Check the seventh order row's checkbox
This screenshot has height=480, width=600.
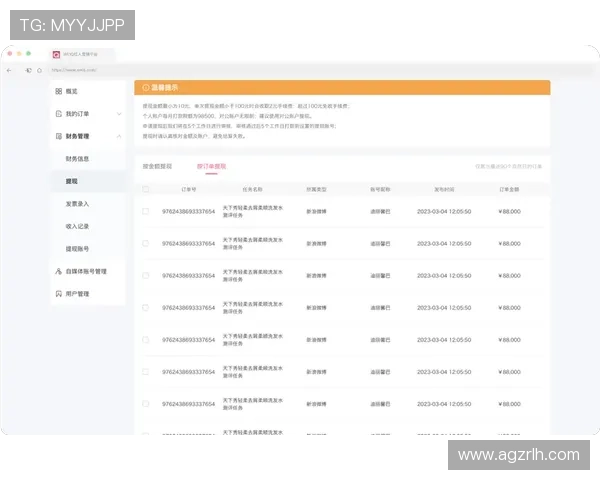(145, 404)
